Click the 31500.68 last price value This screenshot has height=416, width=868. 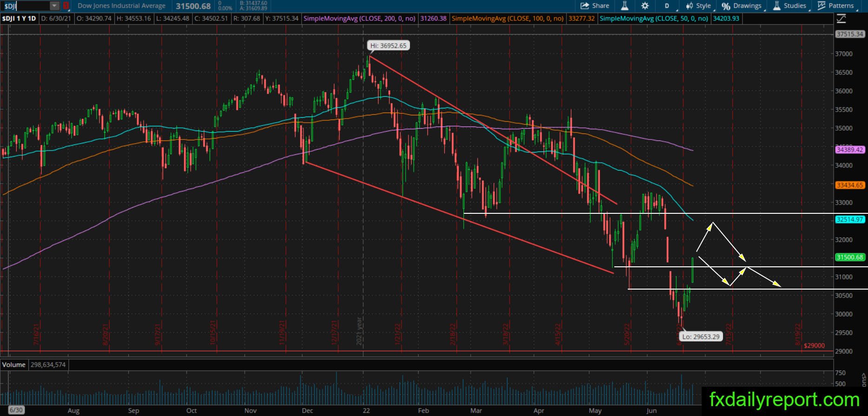point(193,6)
